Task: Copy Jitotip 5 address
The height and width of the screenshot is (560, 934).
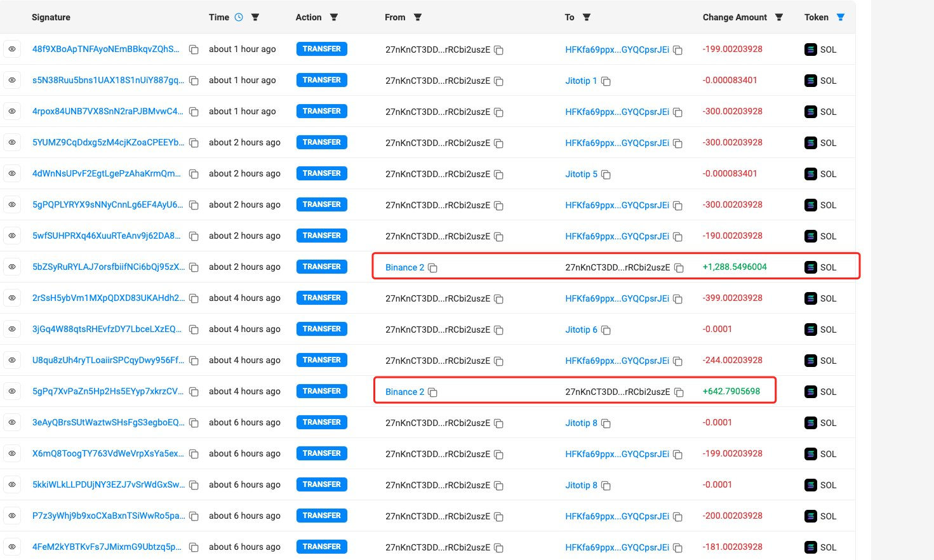Action: click(606, 174)
